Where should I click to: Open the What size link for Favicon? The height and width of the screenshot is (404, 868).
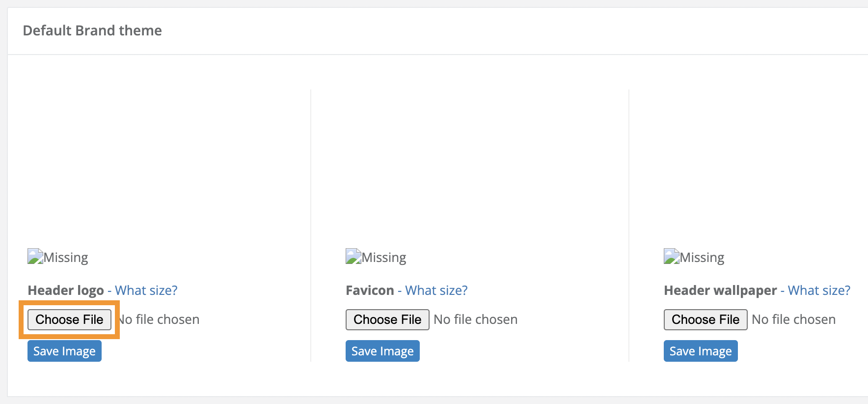click(435, 290)
